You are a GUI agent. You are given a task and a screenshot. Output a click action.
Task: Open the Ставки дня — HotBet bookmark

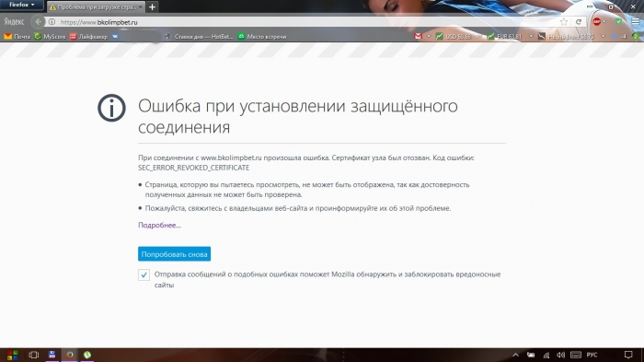point(199,37)
